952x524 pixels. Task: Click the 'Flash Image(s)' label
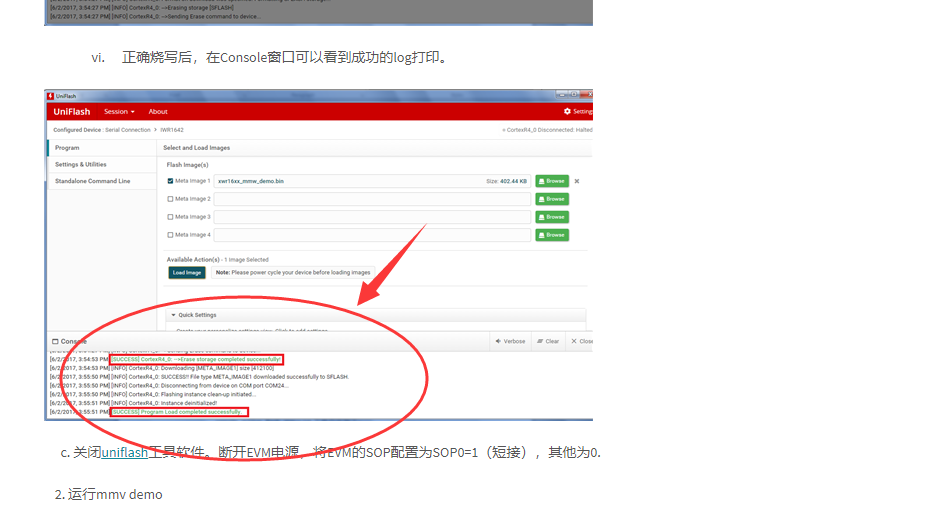(x=187, y=165)
